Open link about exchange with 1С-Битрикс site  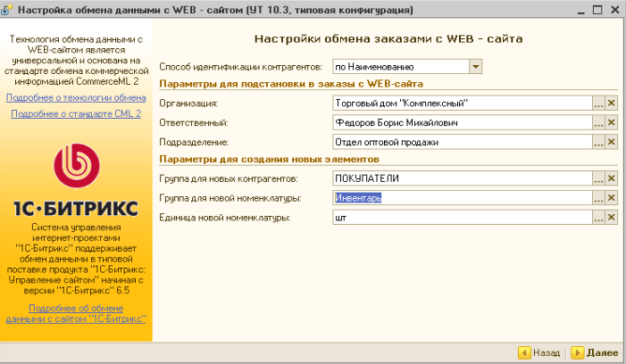(76, 313)
